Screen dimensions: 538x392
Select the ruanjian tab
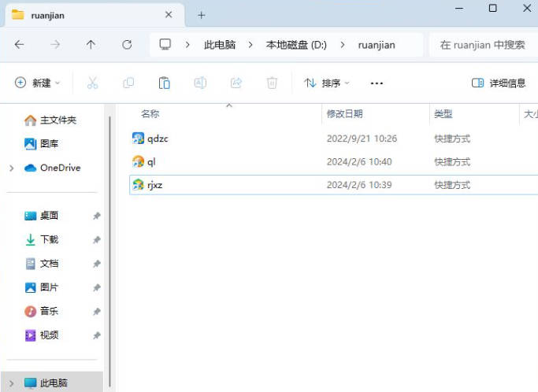(95, 16)
